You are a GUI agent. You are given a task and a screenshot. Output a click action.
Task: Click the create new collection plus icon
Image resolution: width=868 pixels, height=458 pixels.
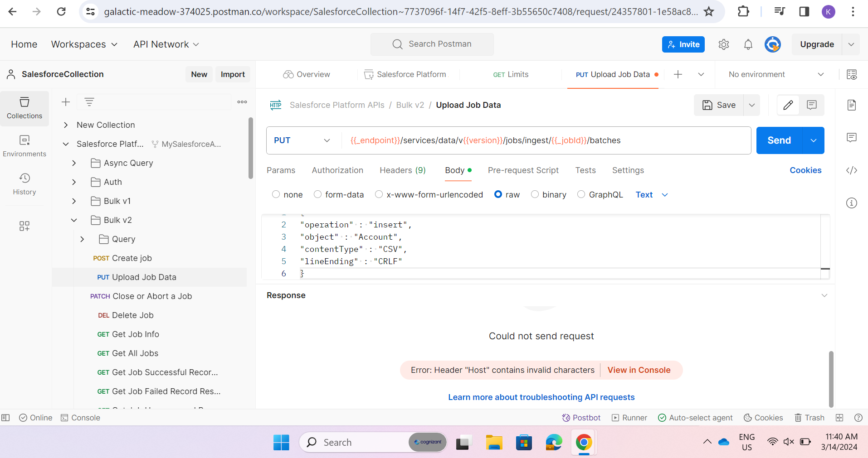66,102
